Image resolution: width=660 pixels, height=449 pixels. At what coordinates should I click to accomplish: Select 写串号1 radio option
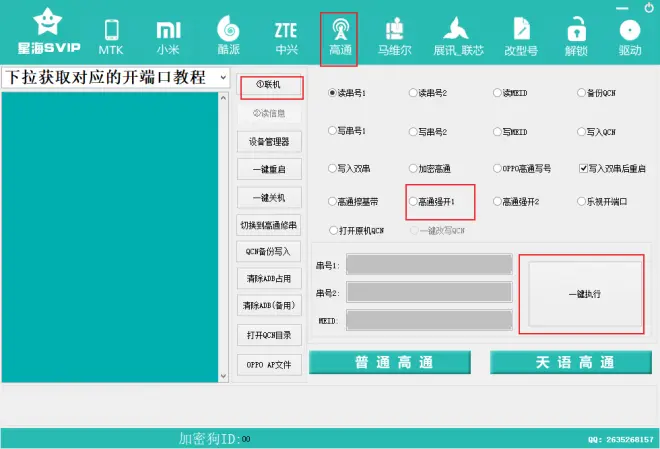pyautogui.click(x=347, y=131)
